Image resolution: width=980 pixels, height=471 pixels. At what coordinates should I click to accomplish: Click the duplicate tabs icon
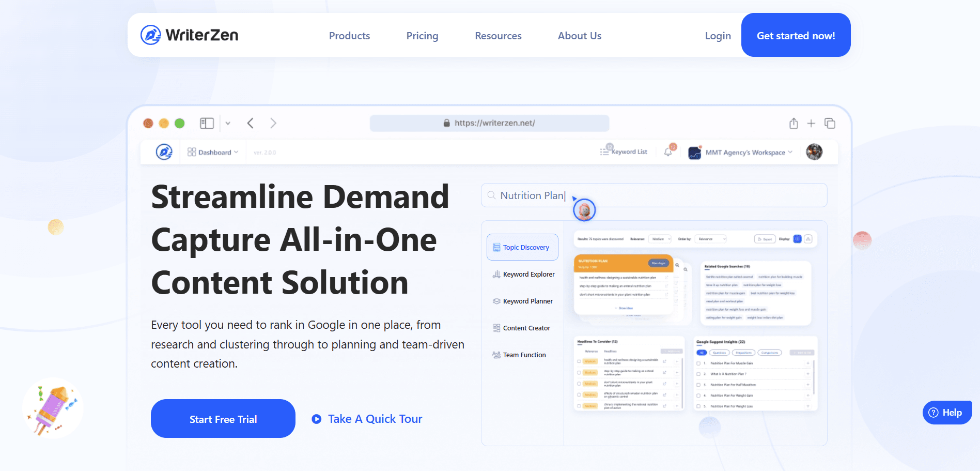coord(830,123)
